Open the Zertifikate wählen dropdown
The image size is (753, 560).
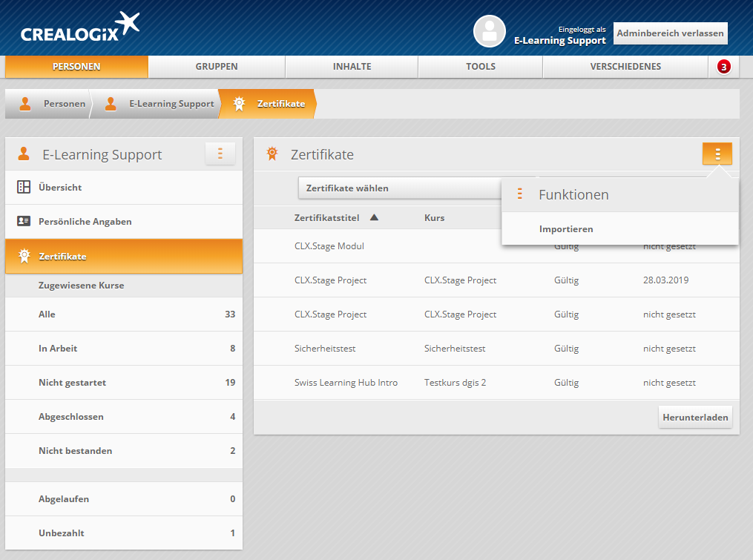pyautogui.click(x=399, y=188)
